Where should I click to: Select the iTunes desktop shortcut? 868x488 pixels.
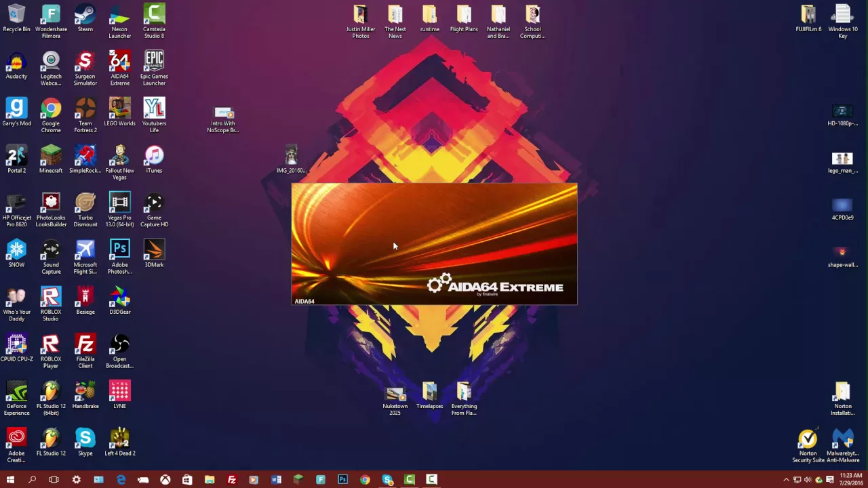(x=154, y=160)
